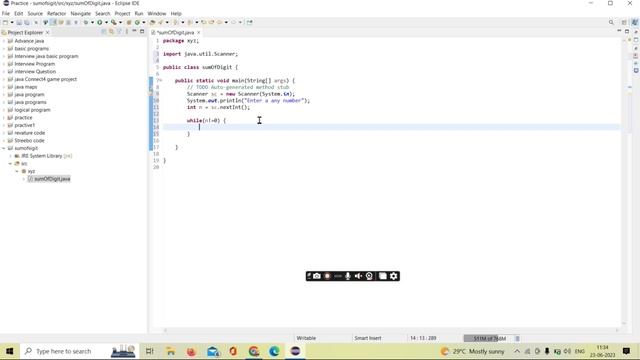This screenshot has height=360, width=640.
Task: Click the Smart Insert status field
Action: (x=368, y=338)
